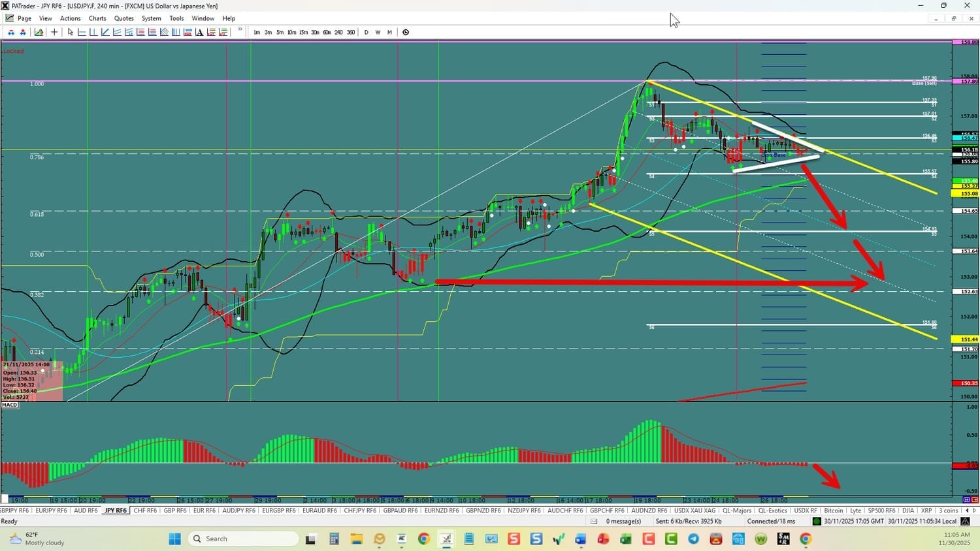Click the 158.88 price label on axis
This screenshot has width=980, height=551.
coord(966,42)
